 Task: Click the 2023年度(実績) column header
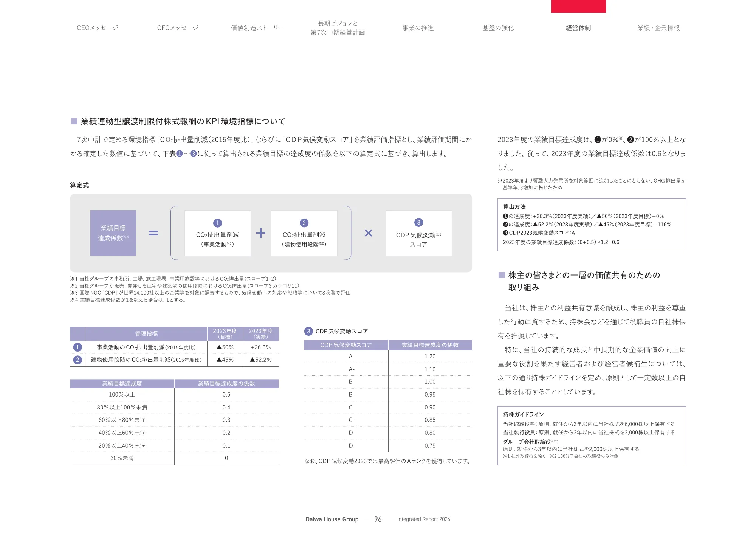(x=261, y=333)
